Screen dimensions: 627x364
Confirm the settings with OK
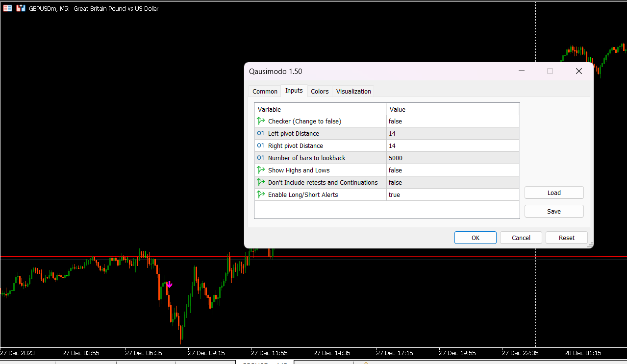pos(475,237)
